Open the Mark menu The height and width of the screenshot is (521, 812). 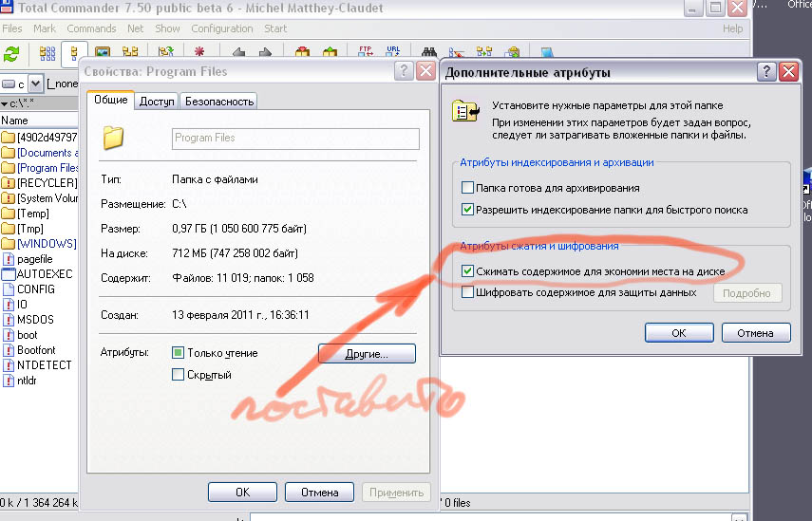[45, 28]
